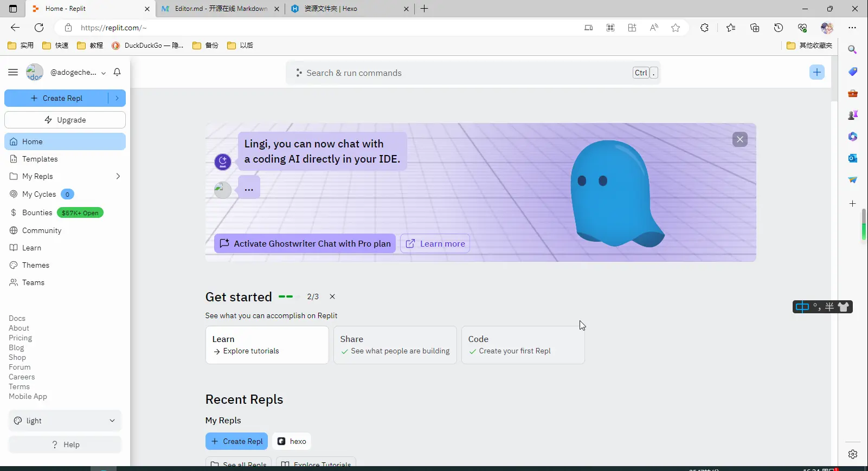This screenshot has width=868, height=471.
Task: Open the Edge sidebar Outlook icon
Action: coord(853,158)
